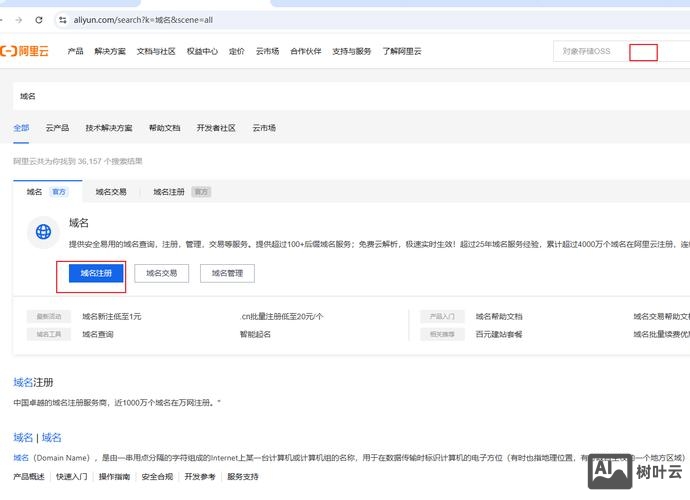Open the .cn批量注册低至20元/个 link
Image resolution: width=690 pixels, height=500 pixels.
pos(282,316)
